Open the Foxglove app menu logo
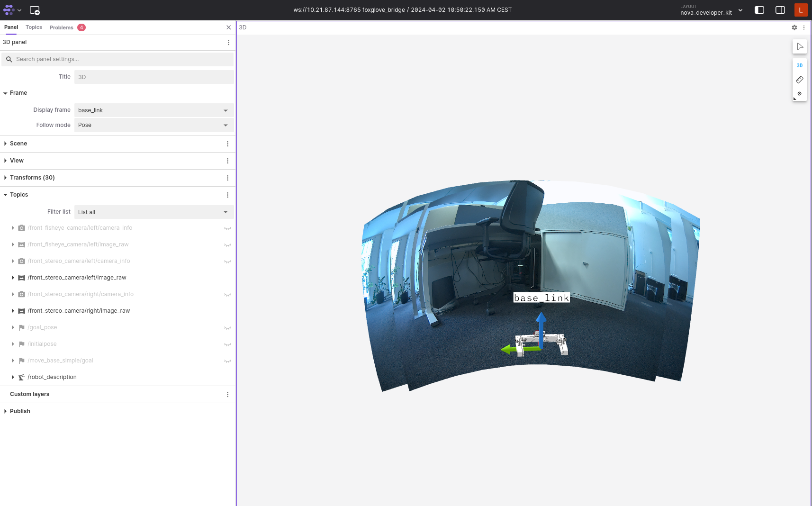 (9, 9)
